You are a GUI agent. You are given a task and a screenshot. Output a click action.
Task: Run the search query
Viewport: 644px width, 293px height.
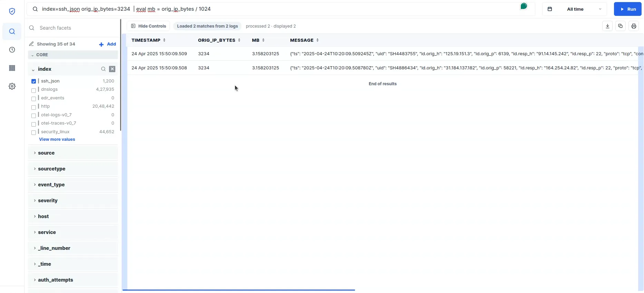627,9
